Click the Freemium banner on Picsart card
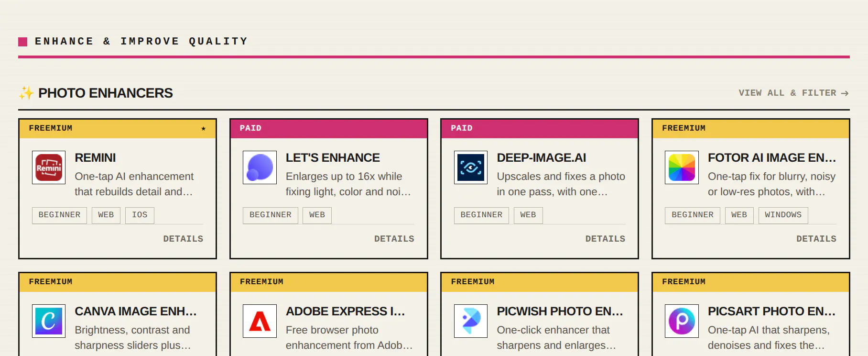The height and width of the screenshot is (356, 868). (751, 282)
